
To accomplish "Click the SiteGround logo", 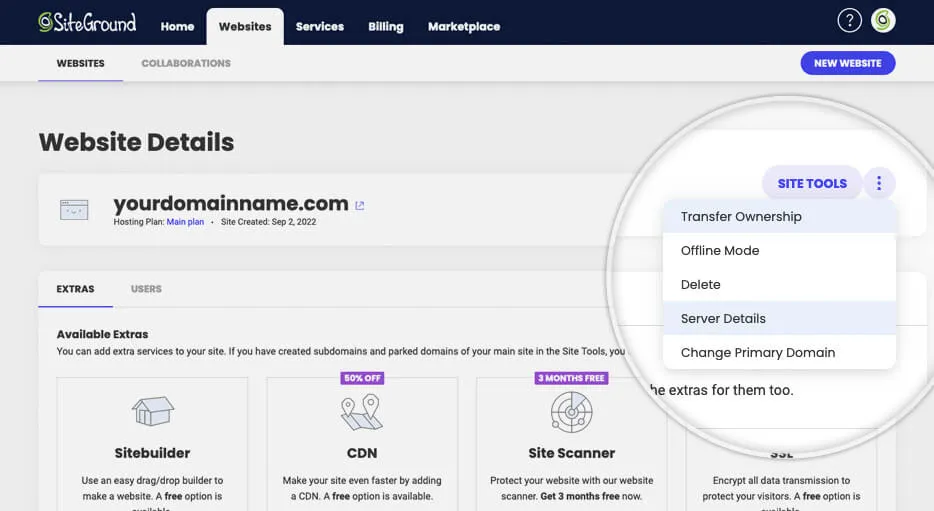I will point(87,23).
